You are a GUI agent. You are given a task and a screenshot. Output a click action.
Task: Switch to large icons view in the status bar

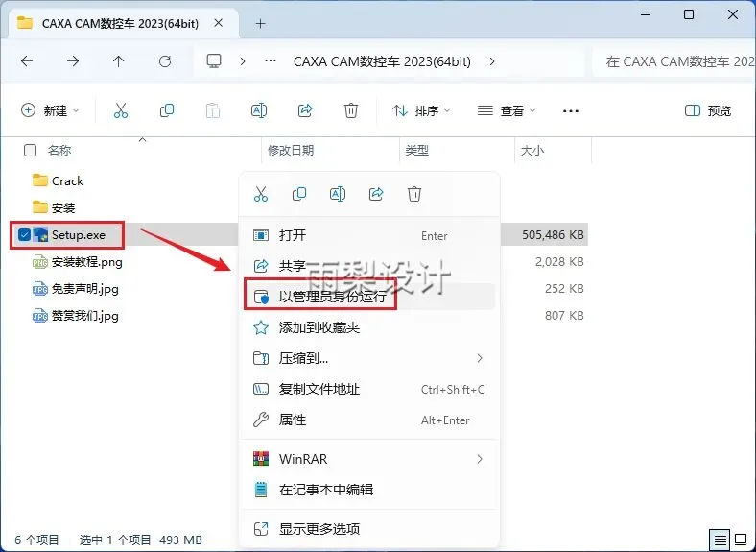(741, 540)
